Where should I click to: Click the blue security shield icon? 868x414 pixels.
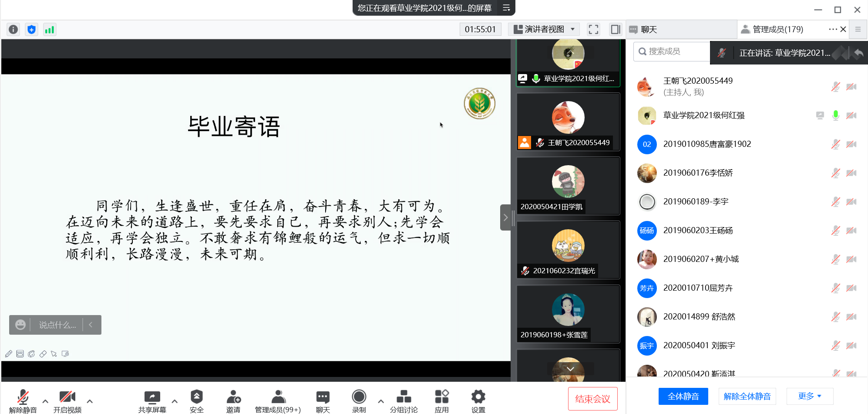(31, 29)
